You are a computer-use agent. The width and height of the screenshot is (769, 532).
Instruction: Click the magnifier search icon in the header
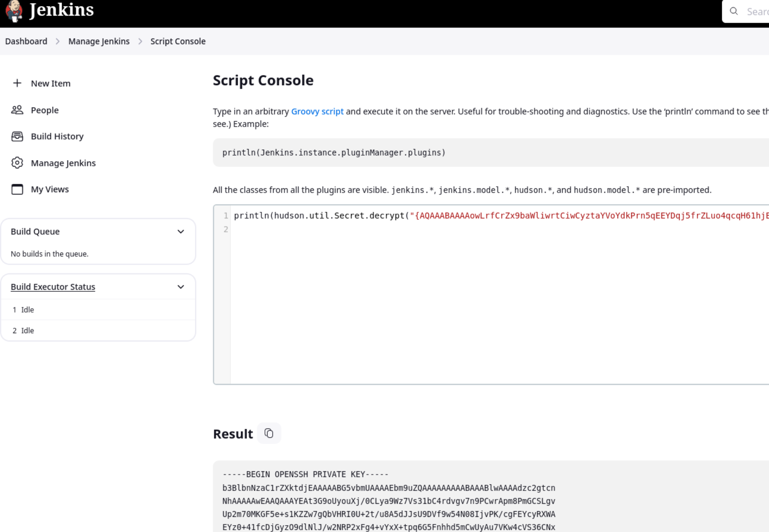(734, 12)
